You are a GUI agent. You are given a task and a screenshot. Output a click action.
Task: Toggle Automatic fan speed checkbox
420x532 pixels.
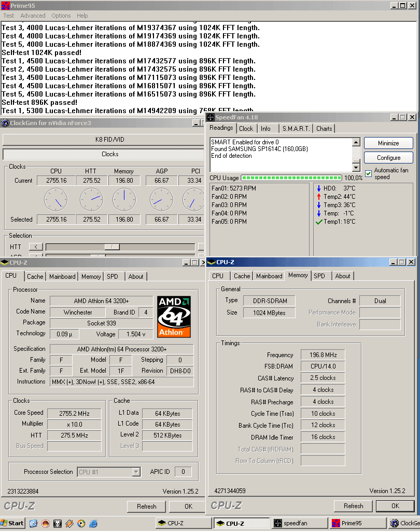coord(369,174)
